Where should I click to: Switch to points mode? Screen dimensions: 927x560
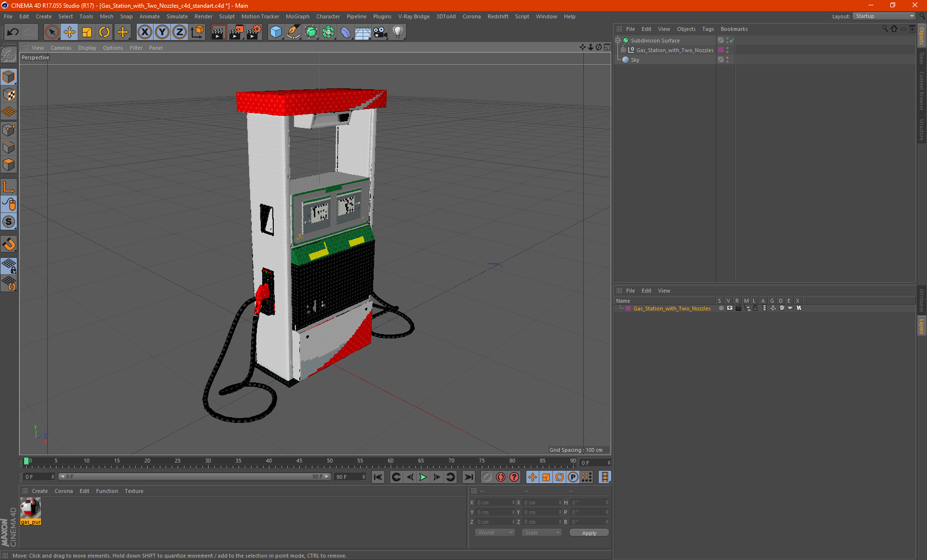coord(9,130)
